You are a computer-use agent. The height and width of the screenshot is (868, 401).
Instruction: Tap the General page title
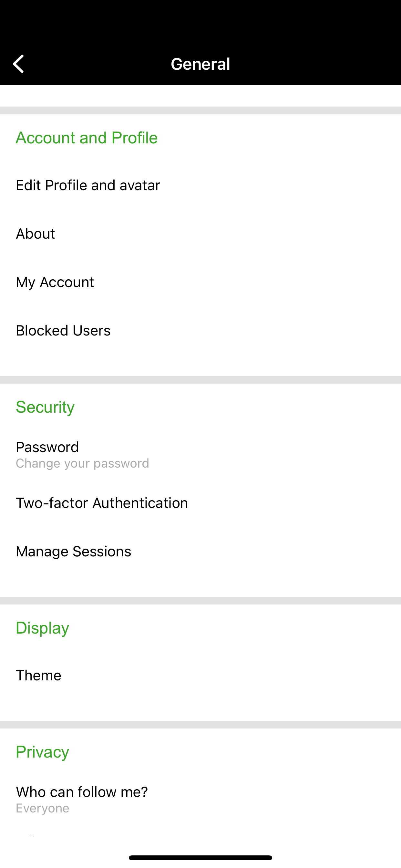(x=200, y=64)
